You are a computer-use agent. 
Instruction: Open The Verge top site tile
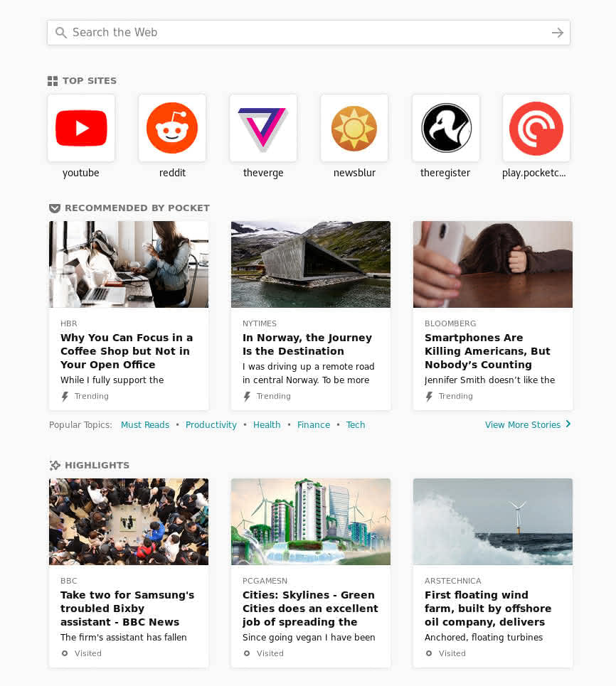pos(263,128)
